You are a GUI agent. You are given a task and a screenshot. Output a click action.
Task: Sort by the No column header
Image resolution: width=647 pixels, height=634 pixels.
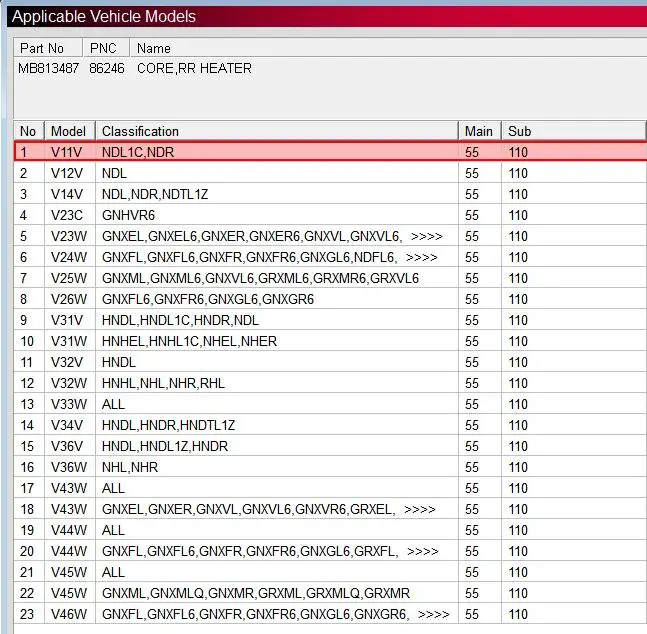click(x=29, y=131)
